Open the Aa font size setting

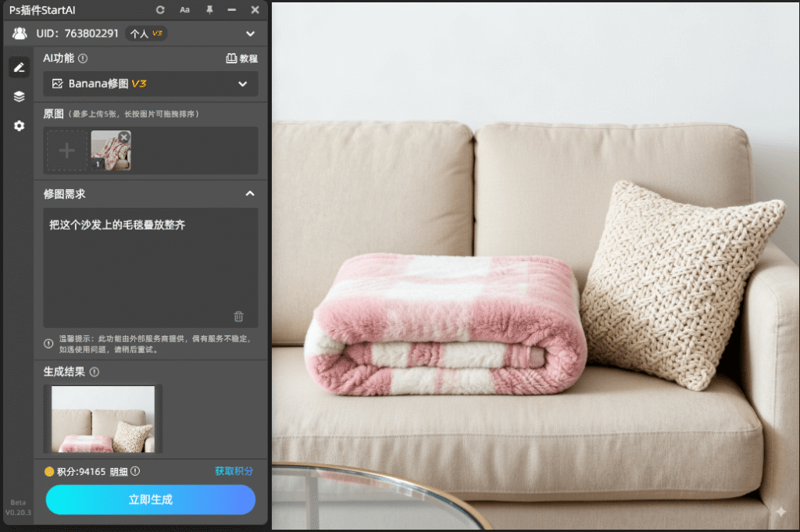click(x=184, y=10)
